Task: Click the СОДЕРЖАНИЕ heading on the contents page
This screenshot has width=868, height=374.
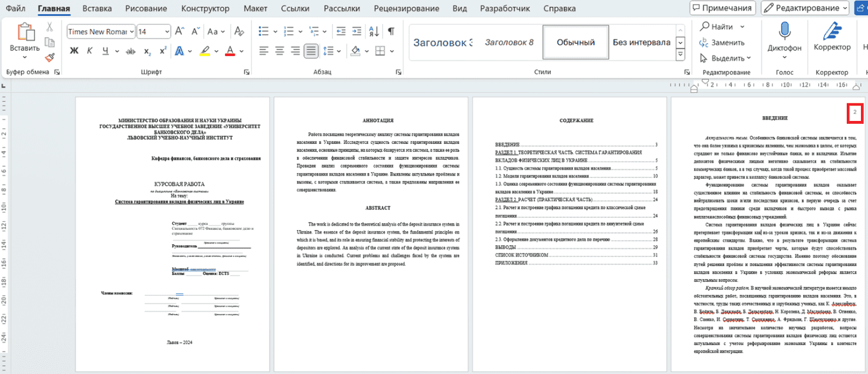Action: [x=576, y=120]
